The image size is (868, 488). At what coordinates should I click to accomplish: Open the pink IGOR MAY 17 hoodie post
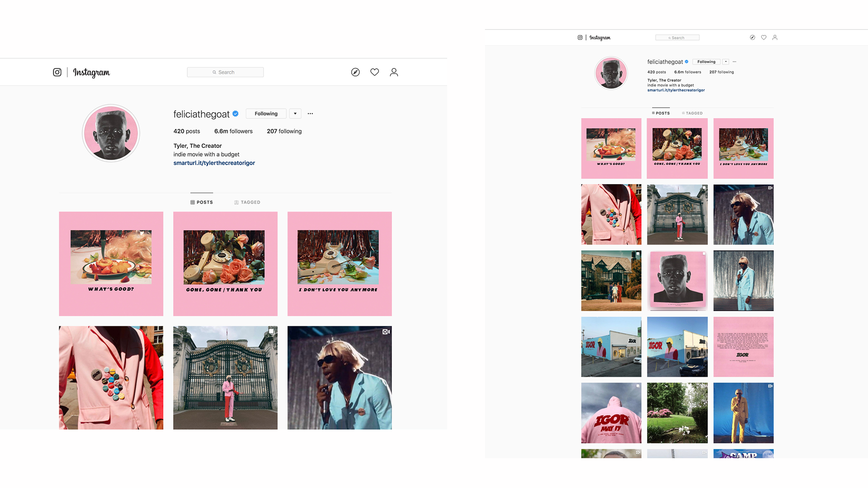[611, 413]
